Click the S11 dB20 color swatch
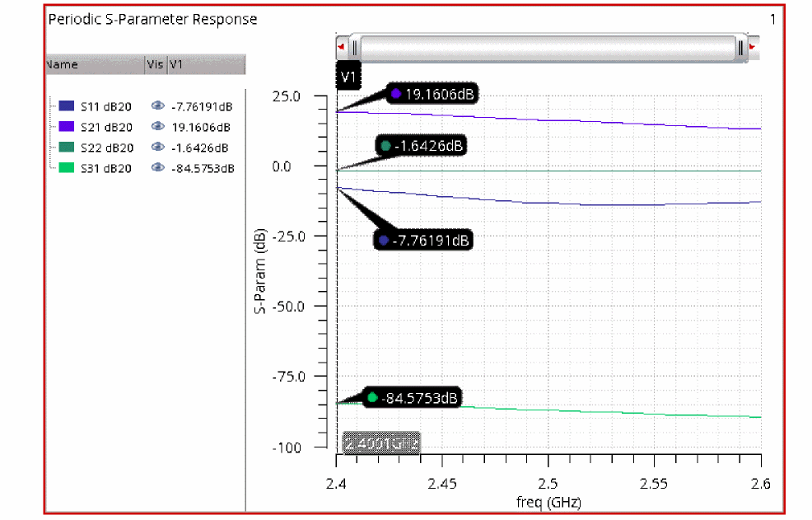Viewport: 812px width, 520px height. [66, 105]
